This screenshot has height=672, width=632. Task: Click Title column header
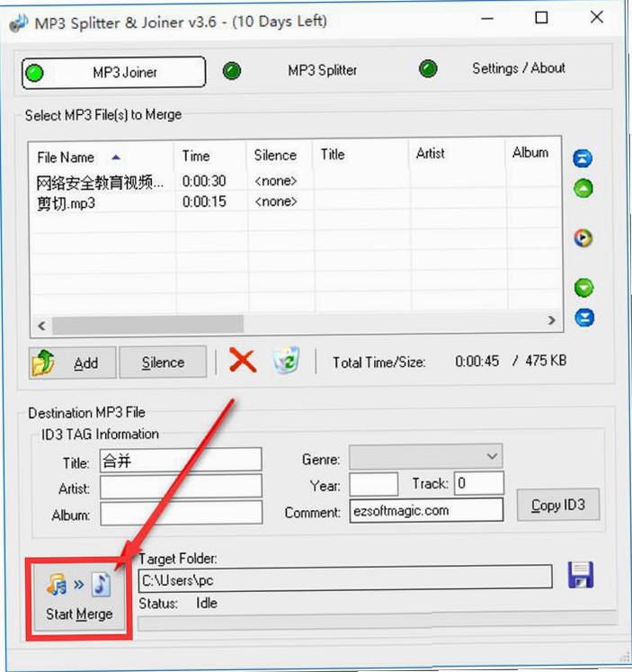click(361, 155)
